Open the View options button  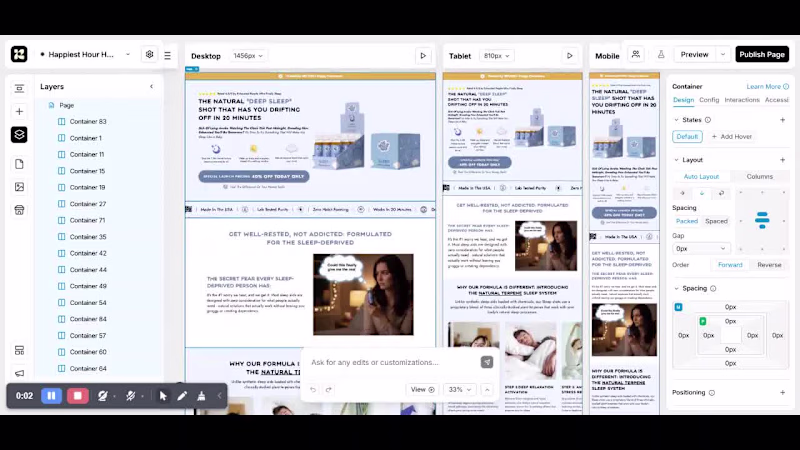click(x=422, y=389)
